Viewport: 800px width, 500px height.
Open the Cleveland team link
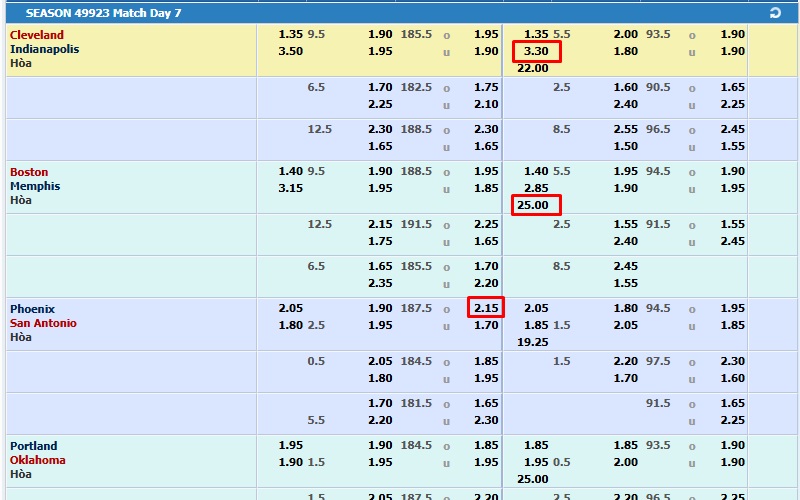[37, 35]
